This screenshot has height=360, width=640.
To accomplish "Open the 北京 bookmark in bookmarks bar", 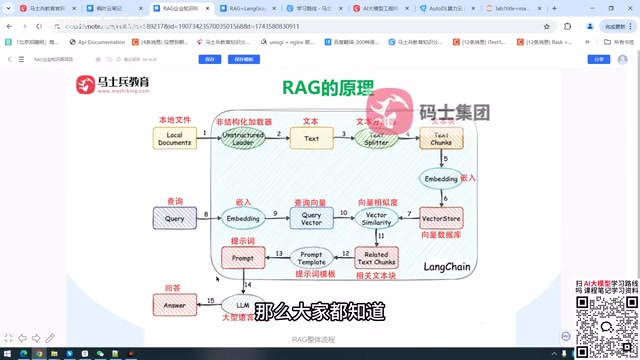I will click(x=31, y=42).
